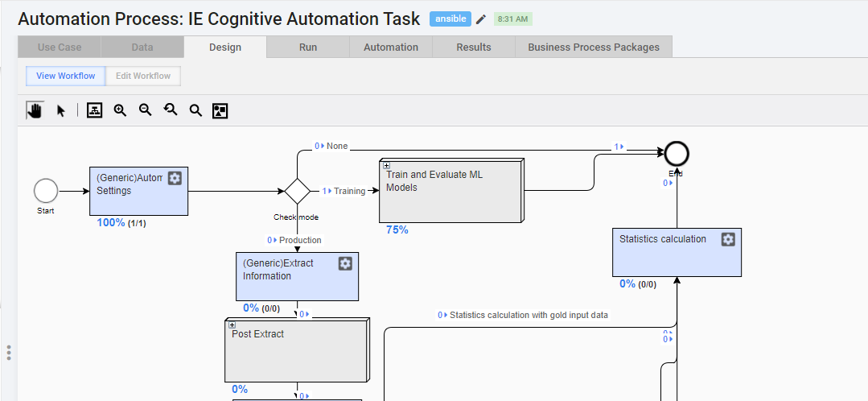Click the Check mode gateway diamond
The image size is (868, 401).
(x=298, y=191)
